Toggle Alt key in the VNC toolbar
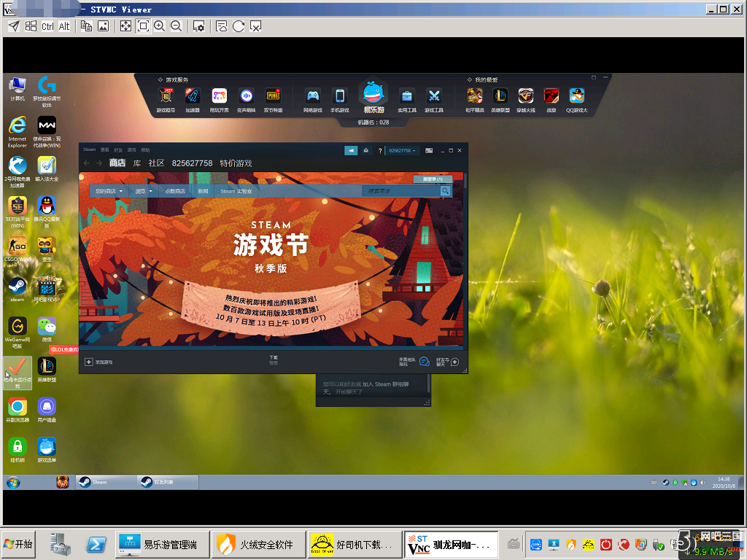Viewport: 747px width, 560px height. (x=64, y=26)
